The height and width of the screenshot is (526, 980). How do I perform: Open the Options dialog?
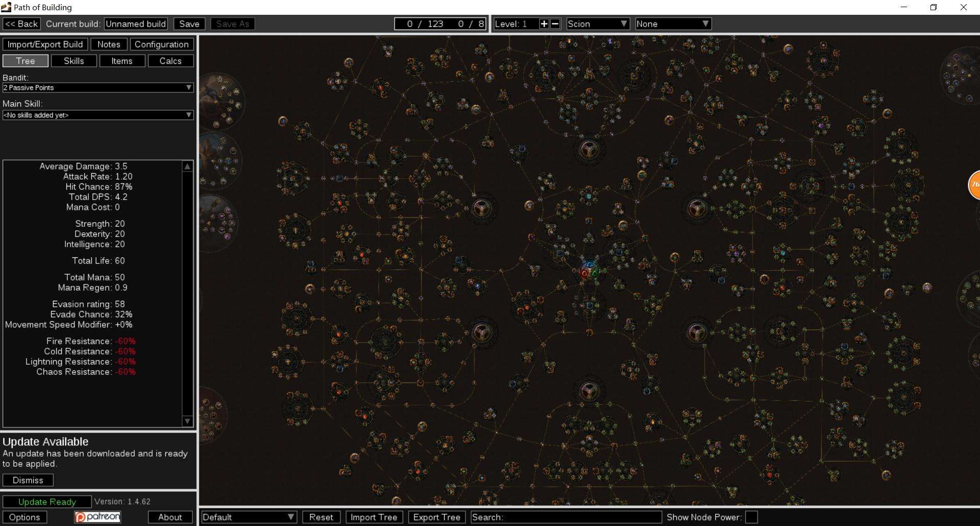pyautogui.click(x=24, y=517)
